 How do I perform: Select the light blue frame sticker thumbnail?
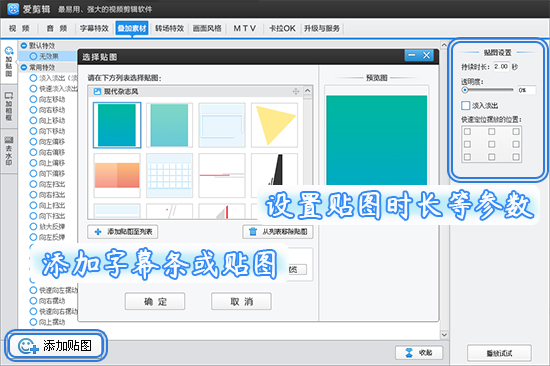point(222,125)
